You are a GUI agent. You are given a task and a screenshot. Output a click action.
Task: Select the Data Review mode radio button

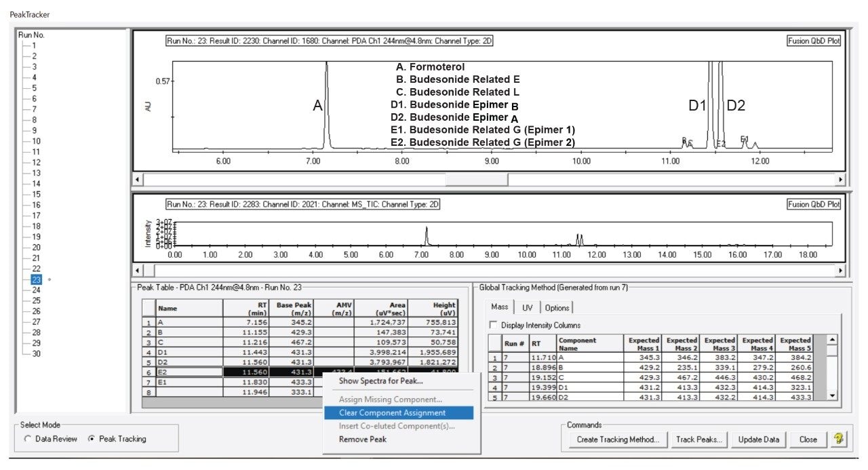[28, 439]
